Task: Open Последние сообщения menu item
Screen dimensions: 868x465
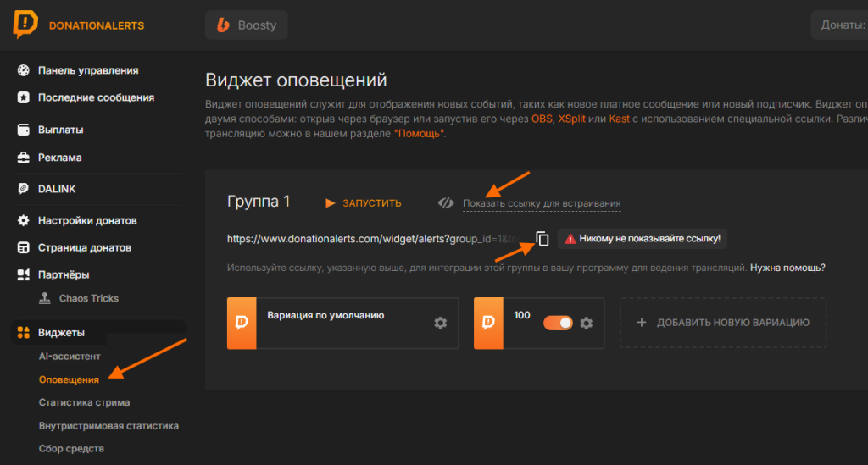Action: (x=96, y=97)
